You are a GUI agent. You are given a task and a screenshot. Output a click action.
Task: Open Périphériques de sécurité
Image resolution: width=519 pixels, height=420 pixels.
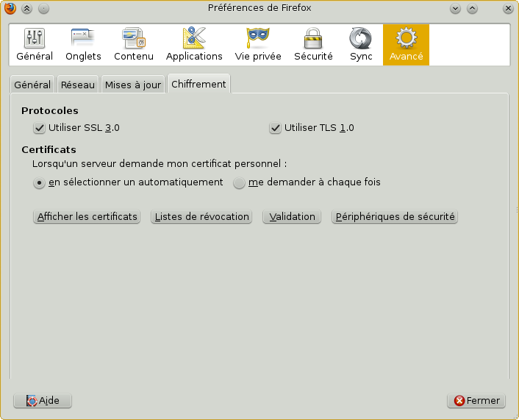point(395,217)
